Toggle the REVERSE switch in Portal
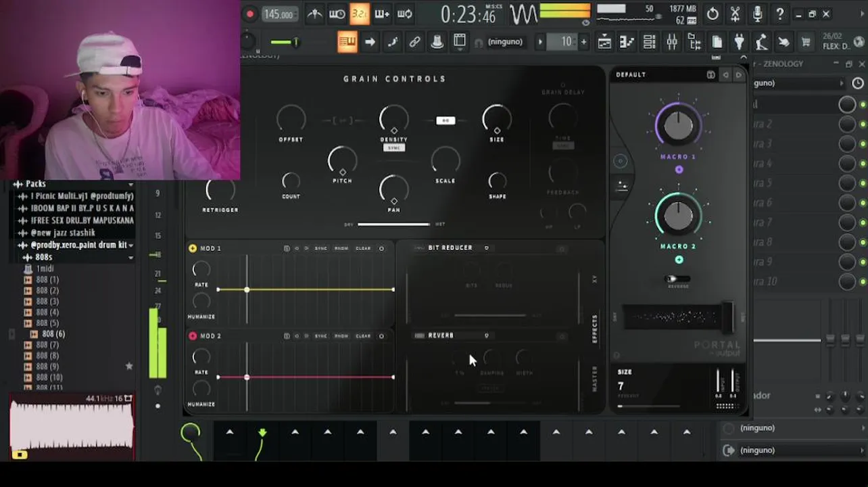 coord(677,279)
